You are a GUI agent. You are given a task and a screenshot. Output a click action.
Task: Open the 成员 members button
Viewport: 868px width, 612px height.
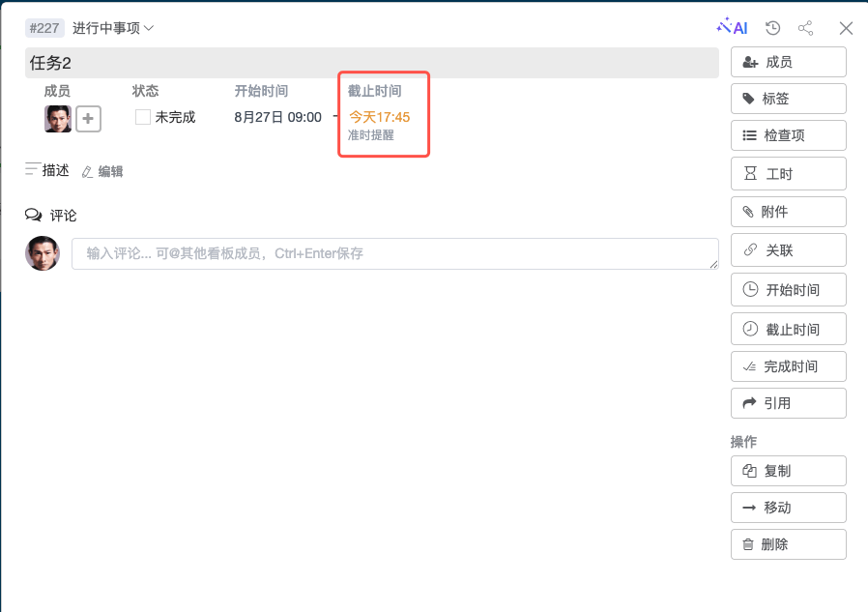(788, 62)
